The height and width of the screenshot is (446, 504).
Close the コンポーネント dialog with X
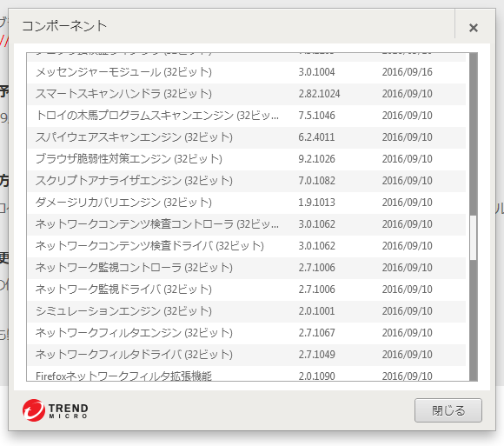[473, 28]
